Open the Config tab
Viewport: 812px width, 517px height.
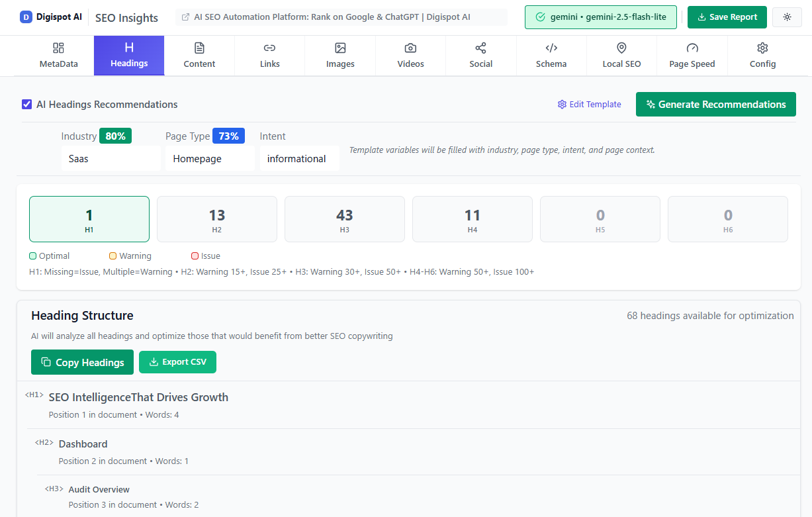762,56
